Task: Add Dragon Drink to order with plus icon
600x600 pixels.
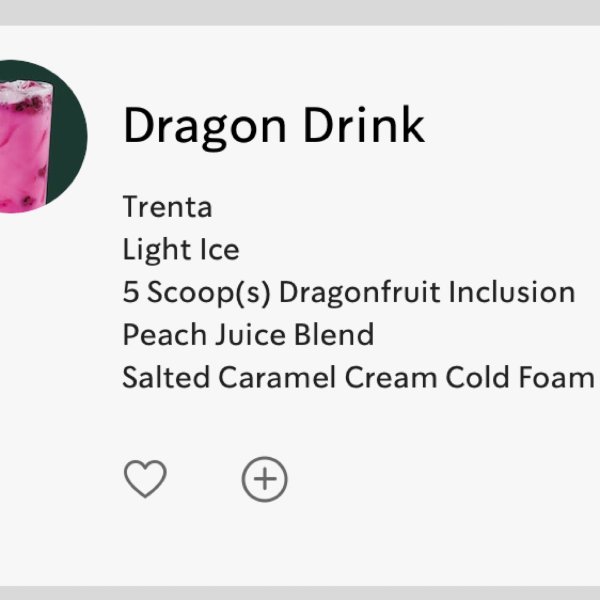Action: [264, 479]
